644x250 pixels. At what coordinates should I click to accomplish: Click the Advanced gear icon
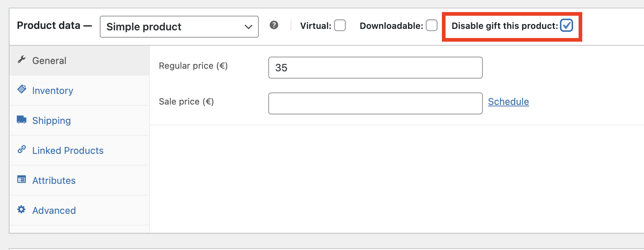22,209
